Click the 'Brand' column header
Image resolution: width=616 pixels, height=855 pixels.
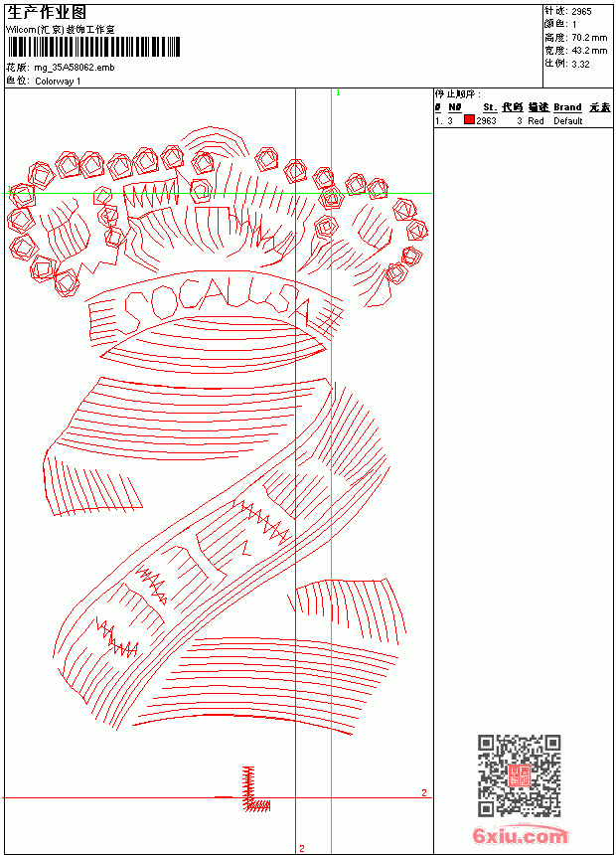(567, 107)
